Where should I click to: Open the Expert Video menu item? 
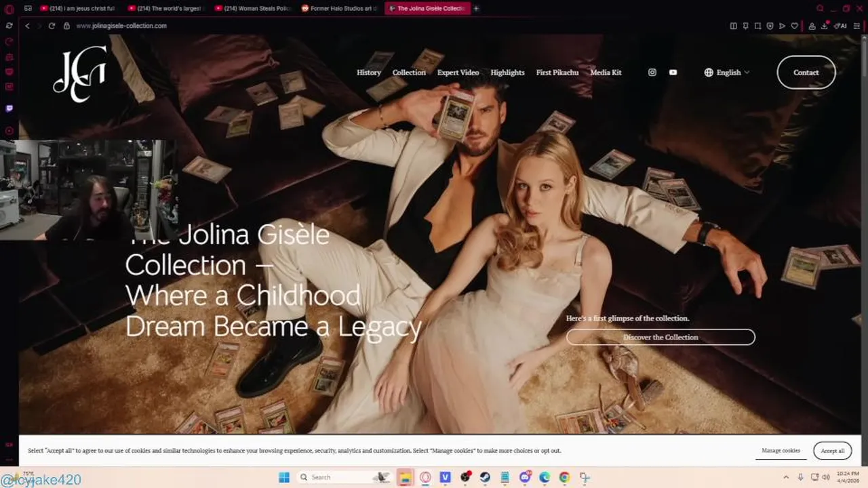point(458,73)
